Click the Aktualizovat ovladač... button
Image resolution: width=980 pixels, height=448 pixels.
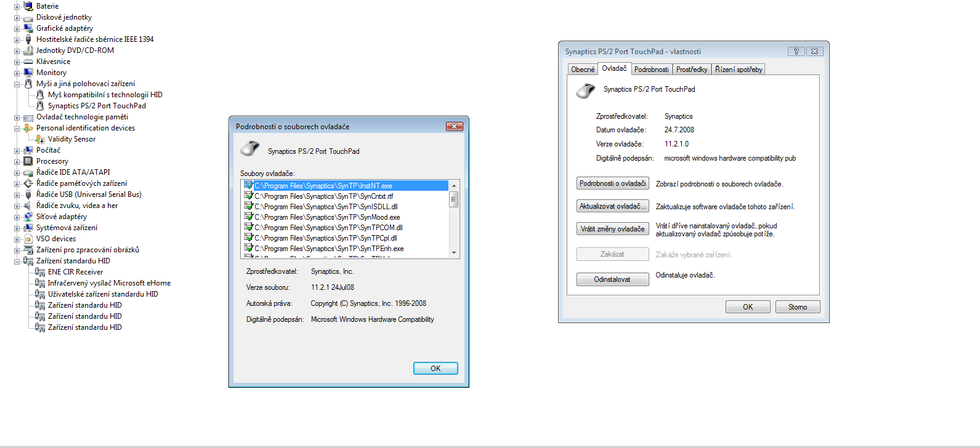(x=613, y=206)
